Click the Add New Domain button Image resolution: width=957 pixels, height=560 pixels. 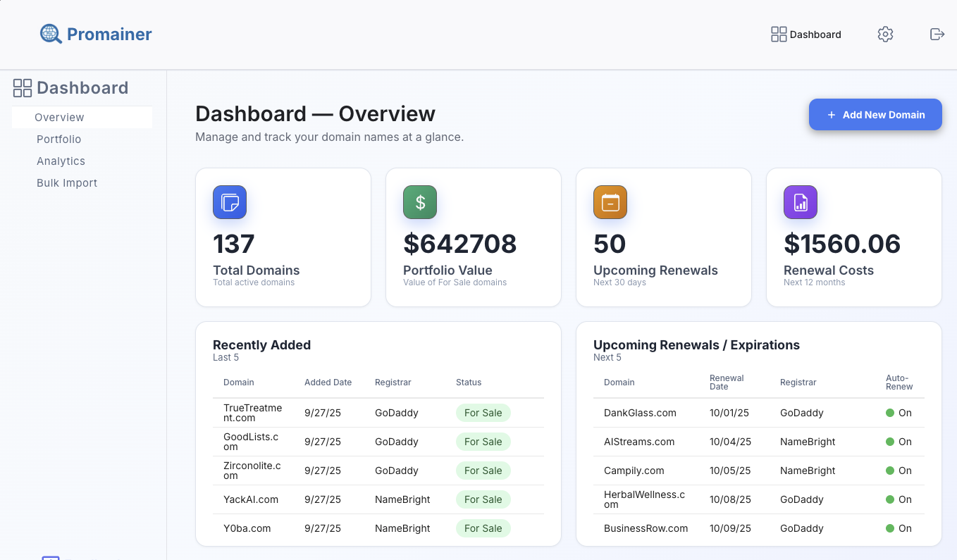pyautogui.click(x=875, y=115)
